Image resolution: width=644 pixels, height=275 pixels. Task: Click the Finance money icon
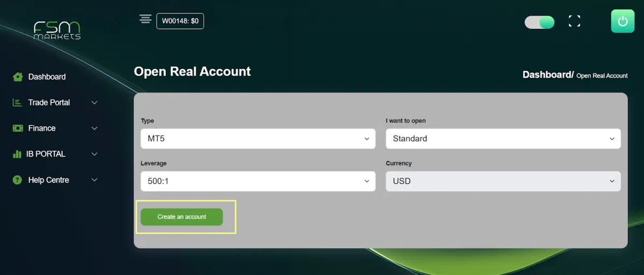pos(18,128)
